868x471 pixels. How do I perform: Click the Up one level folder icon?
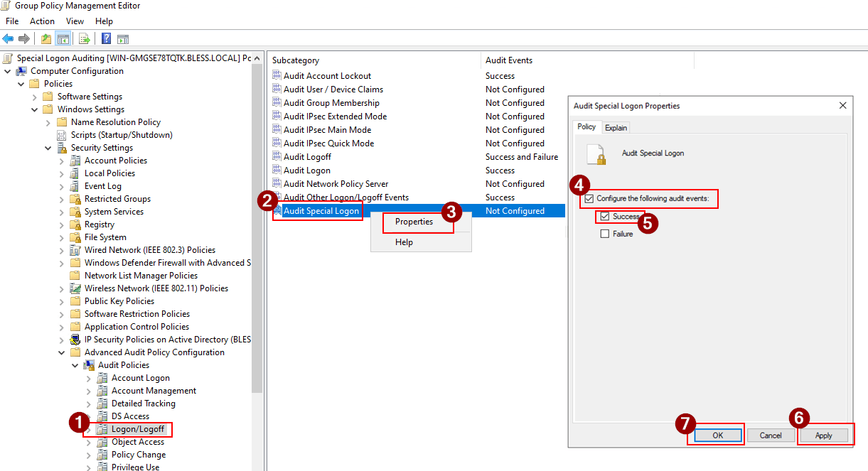[x=46, y=38]
